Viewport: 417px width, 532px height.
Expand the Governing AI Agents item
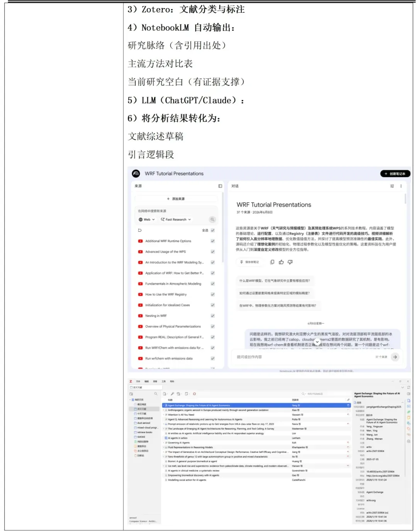pos(163,442)
